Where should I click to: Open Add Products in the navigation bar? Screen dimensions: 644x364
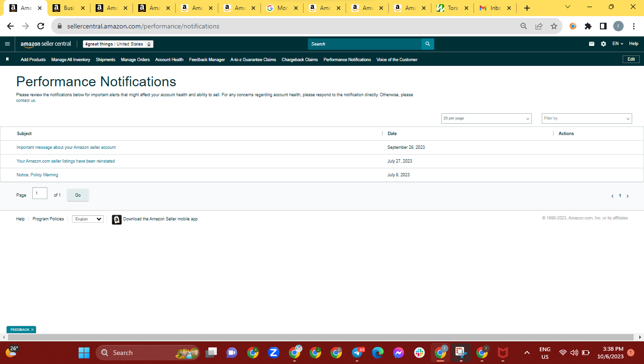(x=33, y=60)
